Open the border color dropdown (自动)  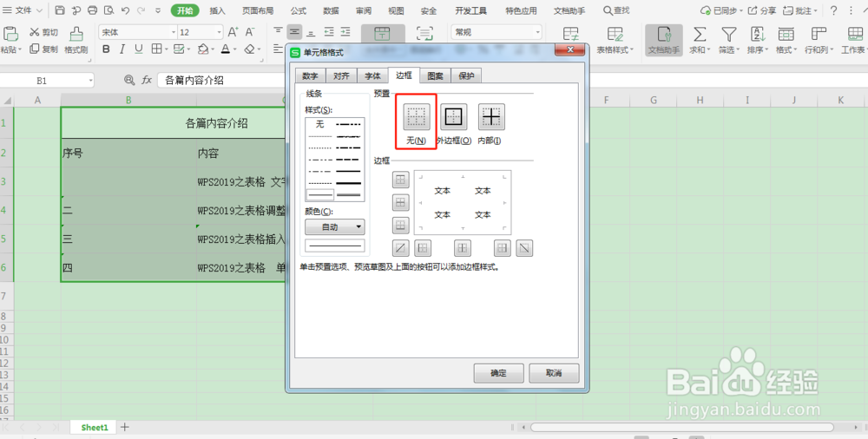(x=335, y=226)
